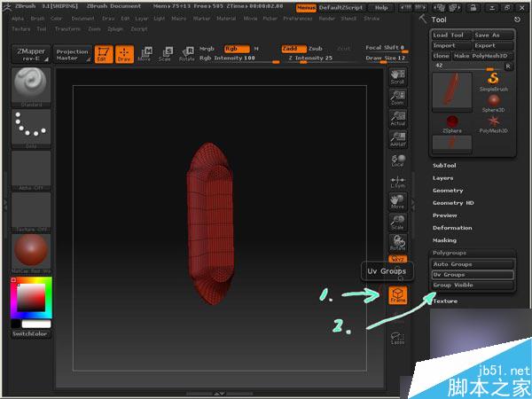Screen dimensions: 532x399
Task: Expand the Masking subpalette
Action: [444, 240]
